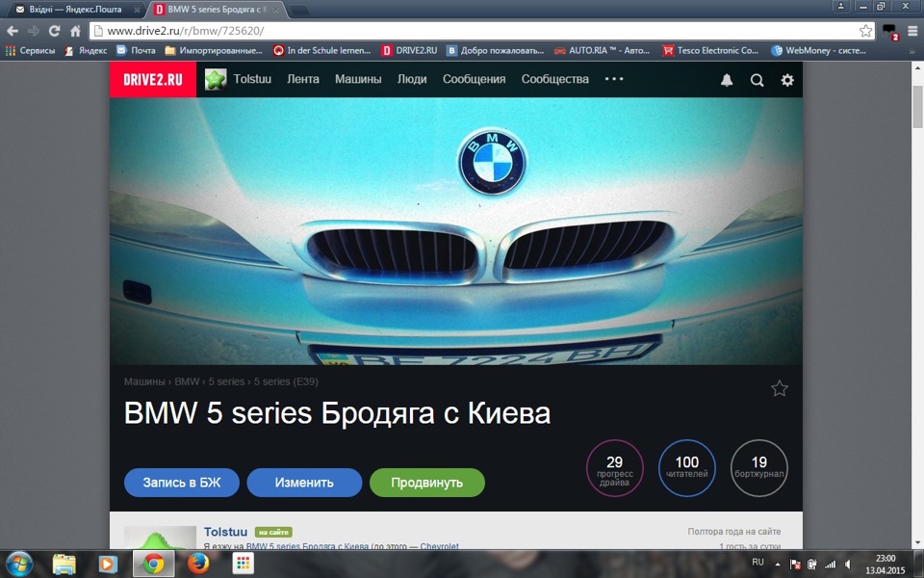Open 100 читателей counter

tap(686, 468)
